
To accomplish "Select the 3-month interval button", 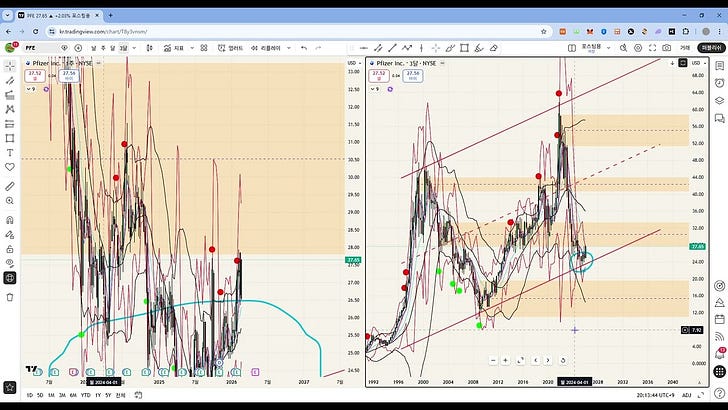I will [x=123, y=48].
